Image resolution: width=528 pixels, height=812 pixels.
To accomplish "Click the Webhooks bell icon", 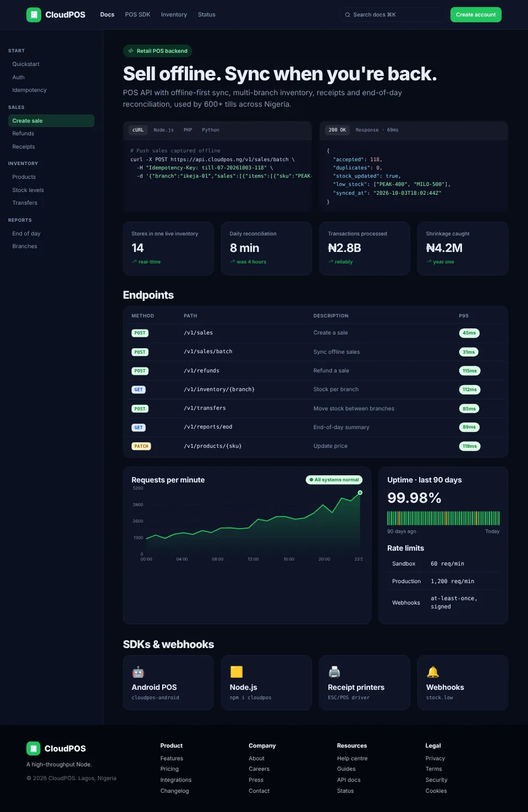I will point(433,672).
